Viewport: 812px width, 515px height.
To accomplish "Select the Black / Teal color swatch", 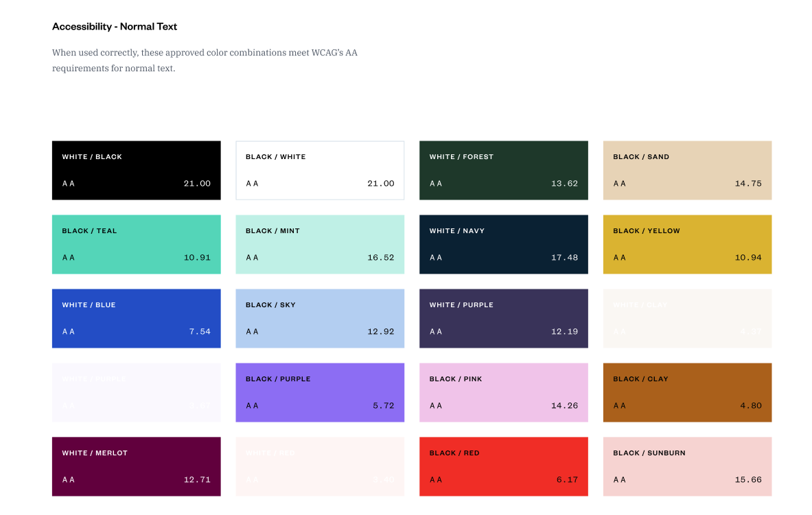I will (x=136, y=244).
